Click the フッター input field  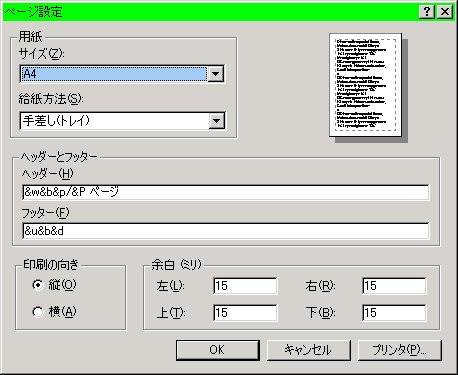pos(226,231)
